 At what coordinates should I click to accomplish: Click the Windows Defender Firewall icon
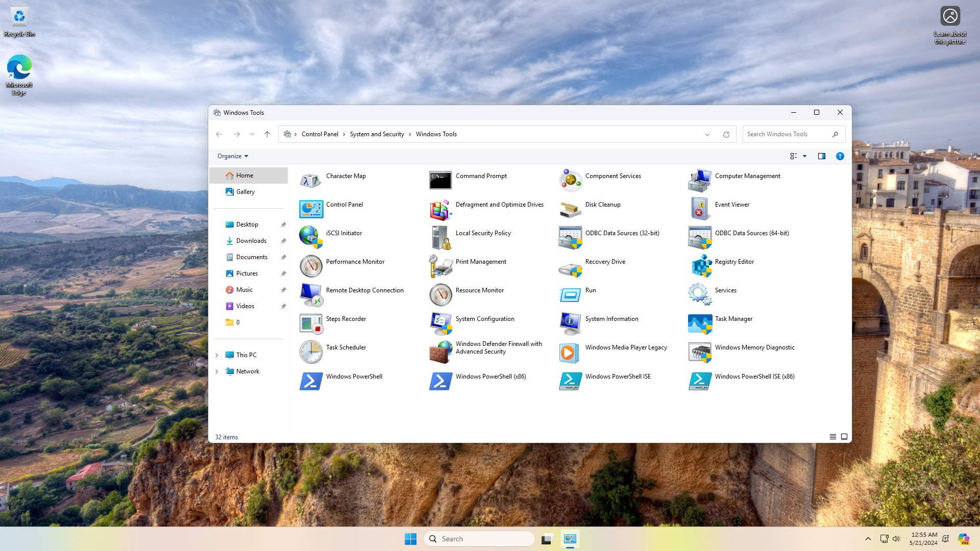point(440,352)
